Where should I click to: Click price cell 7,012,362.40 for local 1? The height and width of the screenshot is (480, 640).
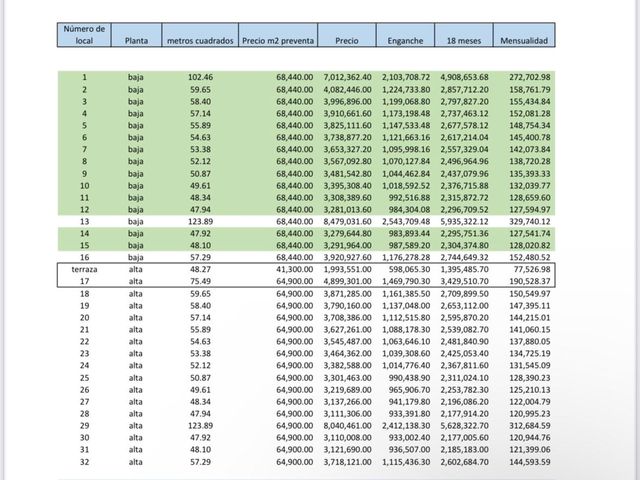click(x=347, y=77)
